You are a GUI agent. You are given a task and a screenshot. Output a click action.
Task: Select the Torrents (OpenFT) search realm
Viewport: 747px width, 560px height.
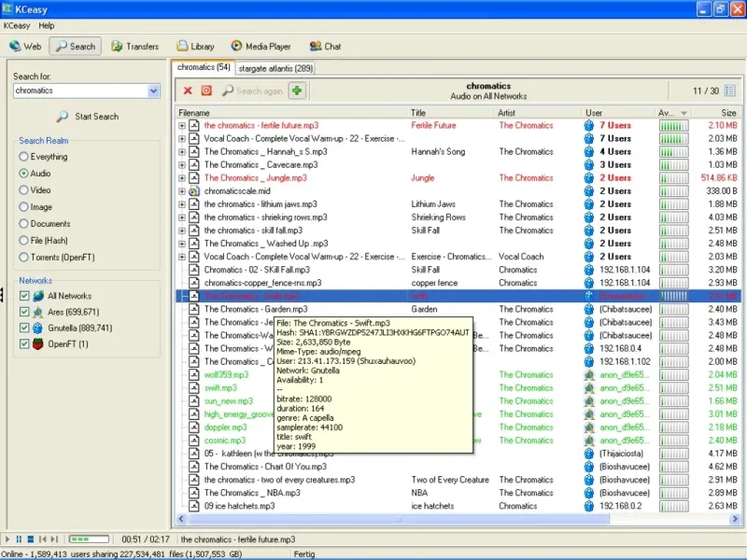pos(23,258)
